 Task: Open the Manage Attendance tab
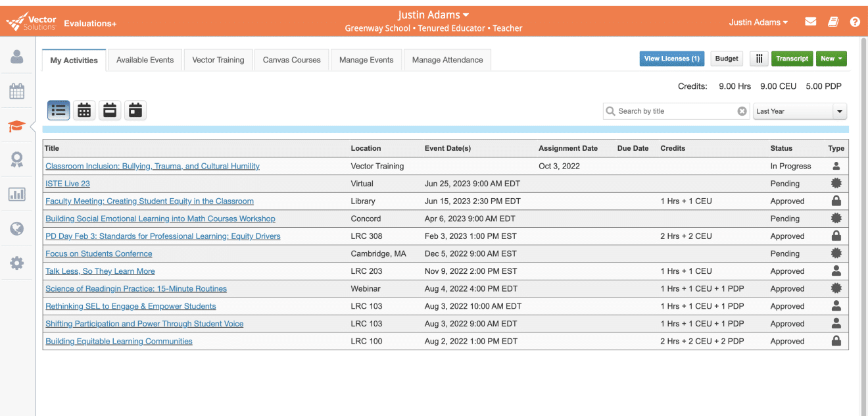pos(447,60)
